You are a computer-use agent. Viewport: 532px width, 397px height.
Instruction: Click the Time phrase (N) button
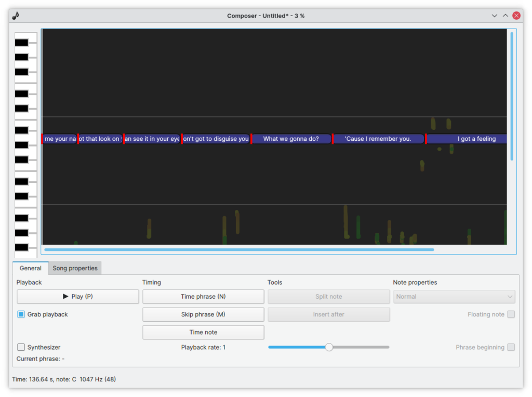203,297
